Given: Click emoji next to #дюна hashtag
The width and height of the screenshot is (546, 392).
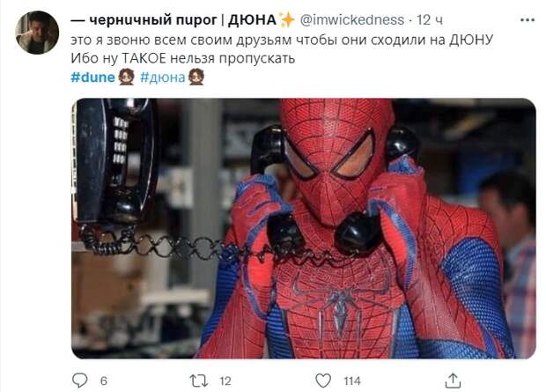Looking at the screenshot, I should pos(196,77).
